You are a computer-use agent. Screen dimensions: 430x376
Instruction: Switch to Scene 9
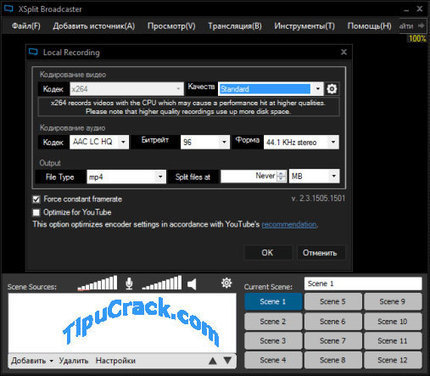pyautogui.click(x=393, y=302)
